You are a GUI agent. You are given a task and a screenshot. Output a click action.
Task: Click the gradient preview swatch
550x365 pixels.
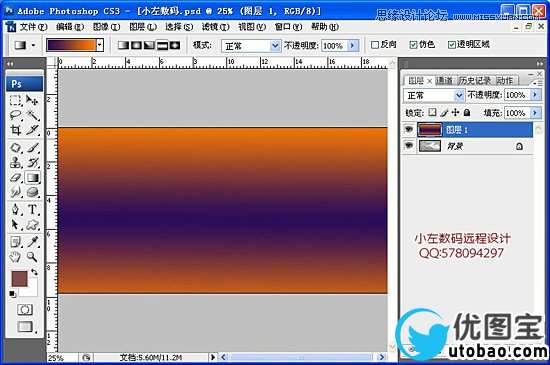click(72, 45)
